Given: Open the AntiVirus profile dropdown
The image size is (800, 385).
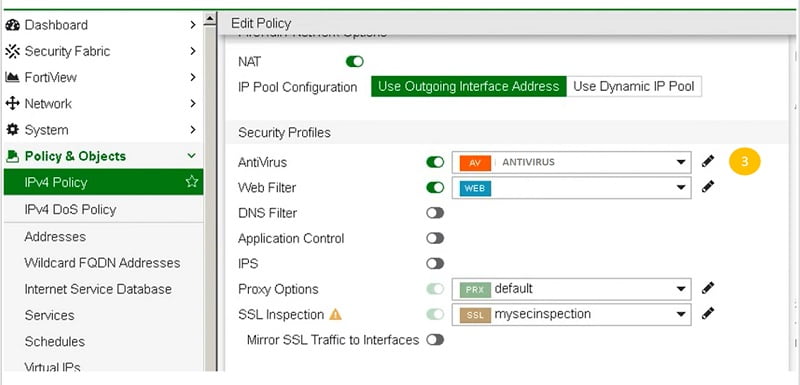Looking at the screenshot, I should click(571, 162).
